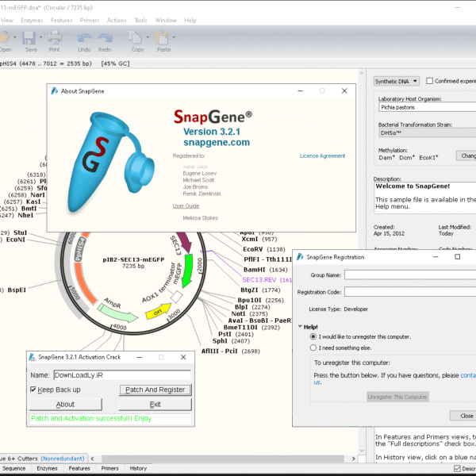This screenshot has height=476, width=476.
Task: Click the Copy toolbar icon
Action: 135,37
